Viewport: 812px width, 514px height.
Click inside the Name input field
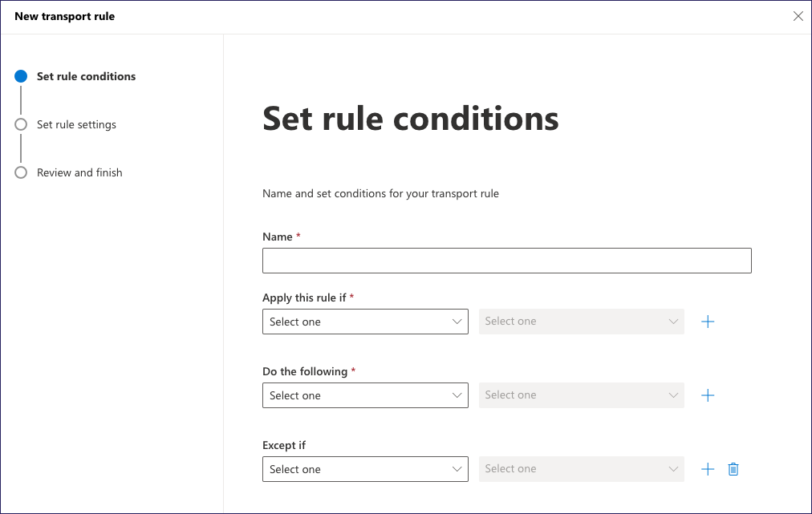[x=506, y=260]
